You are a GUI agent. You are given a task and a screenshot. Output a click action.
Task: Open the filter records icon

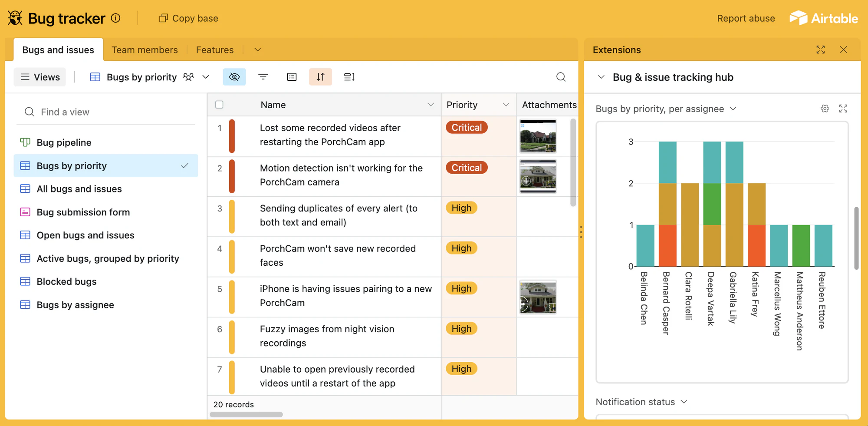[263, 77]
